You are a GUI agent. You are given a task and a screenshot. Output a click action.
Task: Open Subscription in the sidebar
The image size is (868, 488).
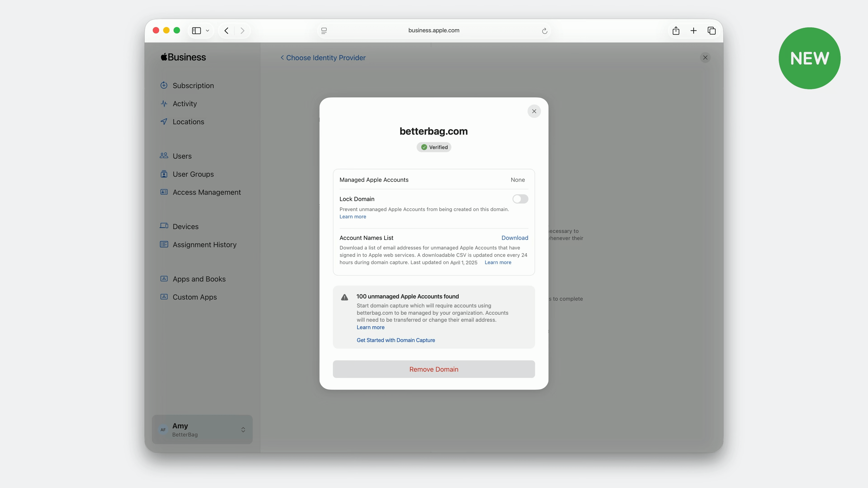(193, 86)
